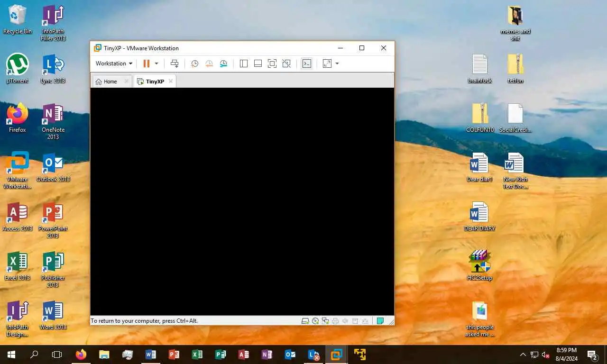The width and height of the screenshot is (607, 364).
Task: Select the Dear diari Word document
Action: point(480,167)
